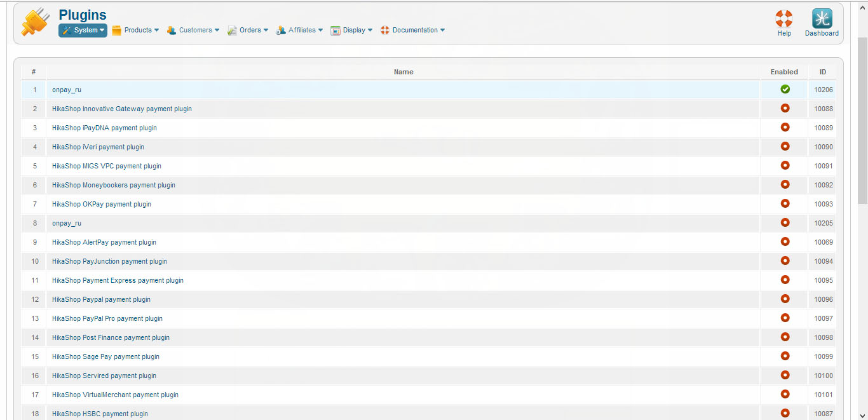Click ID cell 10088
This screenshot has height=420, width=868.
[x=824, y=109]
